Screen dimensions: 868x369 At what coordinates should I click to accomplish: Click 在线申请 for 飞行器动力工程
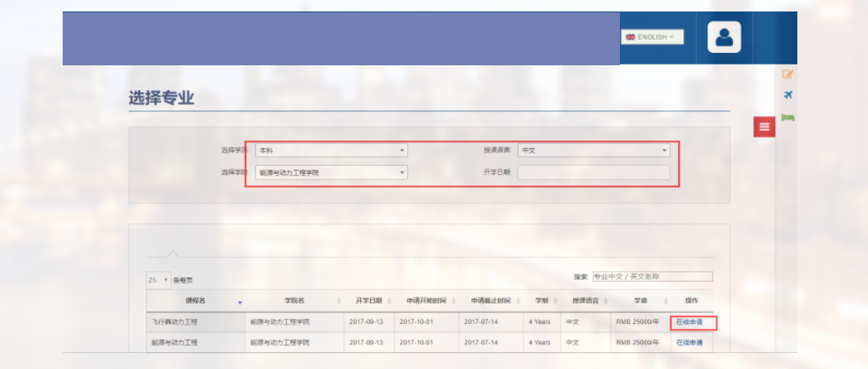[690, 322]
